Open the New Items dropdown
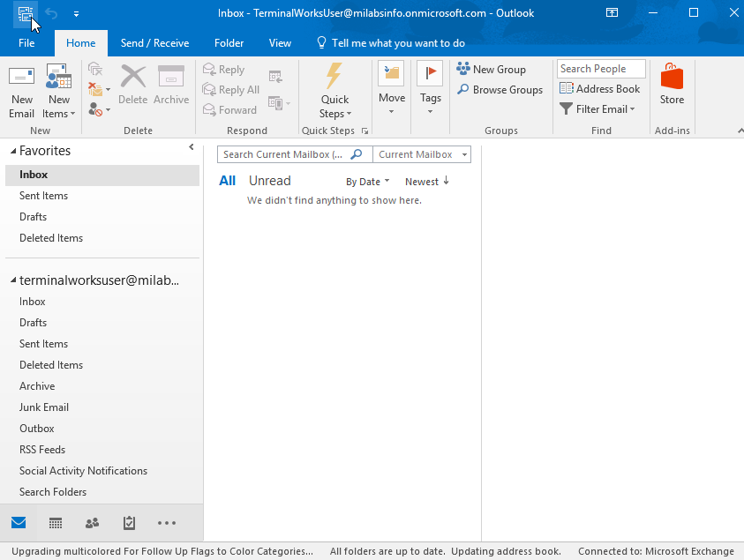This screenshot has height=560, width=744. click(59, 93)
